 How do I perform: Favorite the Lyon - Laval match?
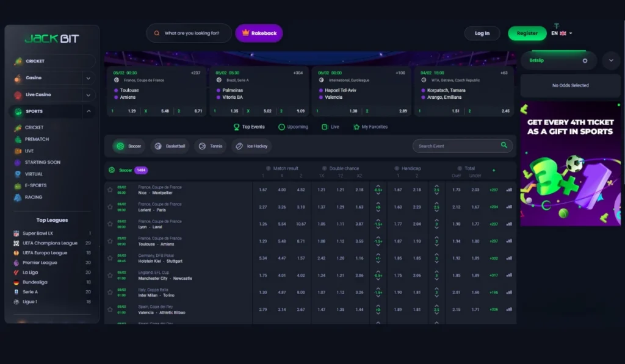pyautogui.click(x=110, y=224)
